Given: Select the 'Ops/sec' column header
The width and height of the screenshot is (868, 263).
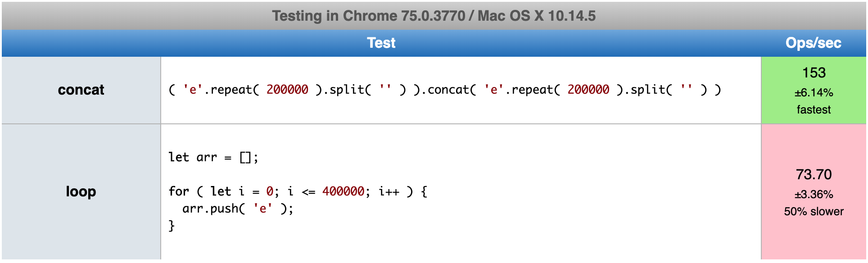Looking at the screenshot, I should (x=814, y=43).
